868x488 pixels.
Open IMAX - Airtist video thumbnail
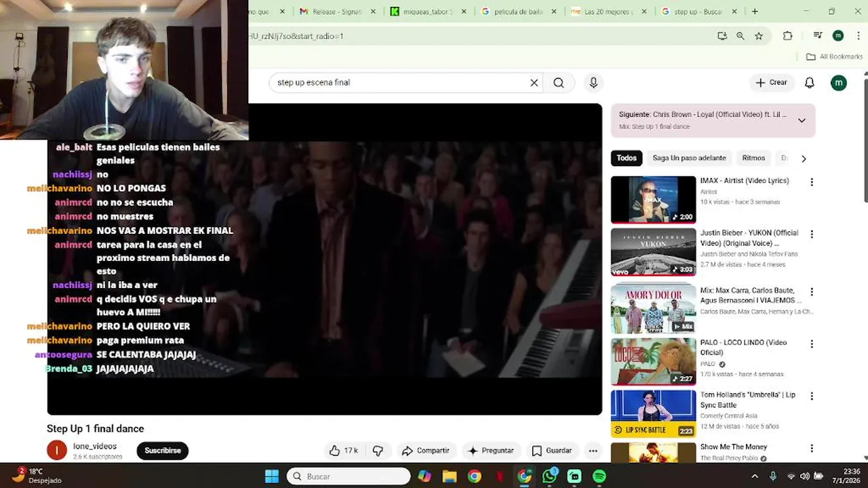point(653,199)
